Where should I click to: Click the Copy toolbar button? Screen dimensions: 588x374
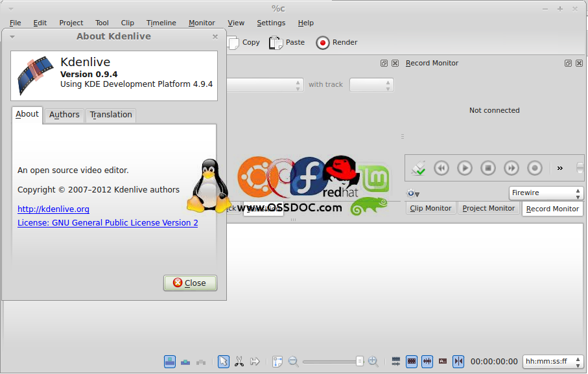244,42
